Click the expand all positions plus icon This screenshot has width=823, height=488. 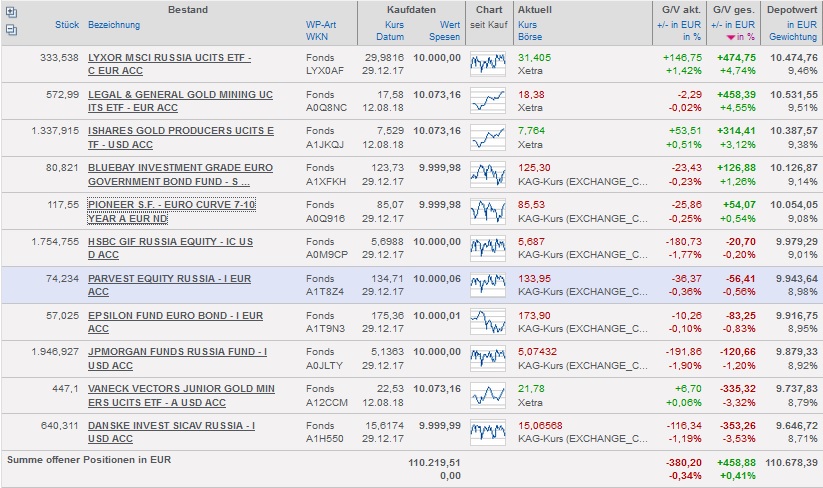coord(11,14)
